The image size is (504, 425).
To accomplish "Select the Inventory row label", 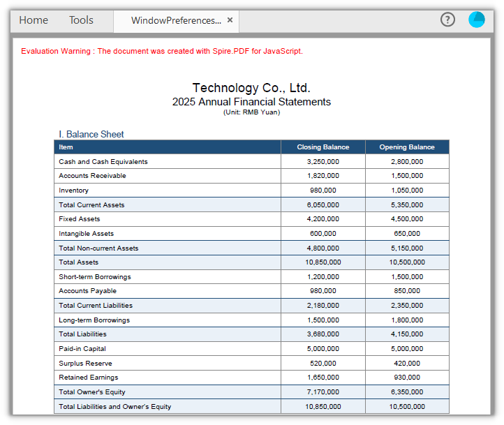I will coord(73,191).
